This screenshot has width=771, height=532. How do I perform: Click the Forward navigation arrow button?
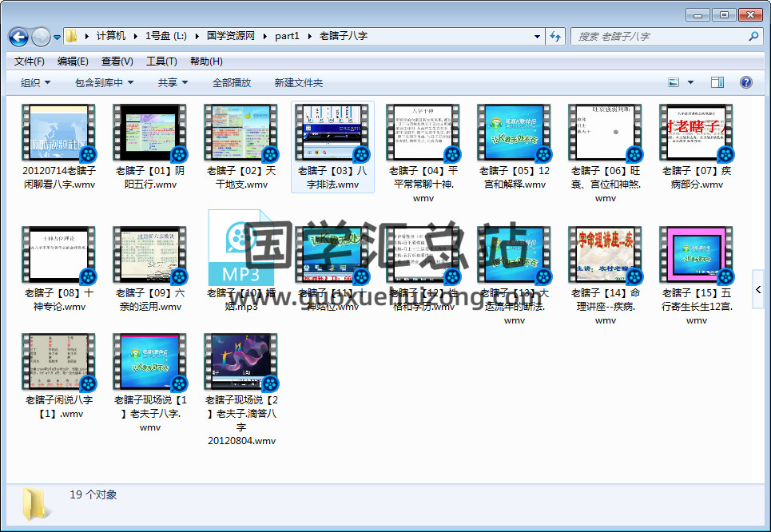pos(41,37)
